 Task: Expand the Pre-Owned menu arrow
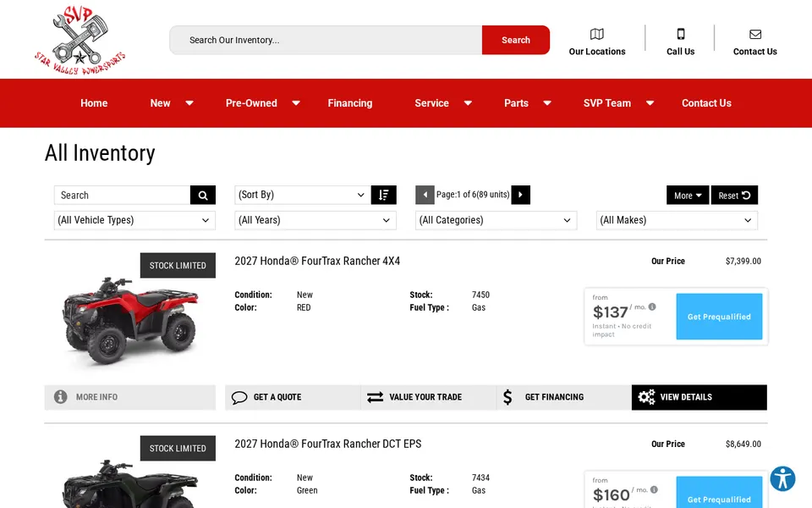point(296,103)
